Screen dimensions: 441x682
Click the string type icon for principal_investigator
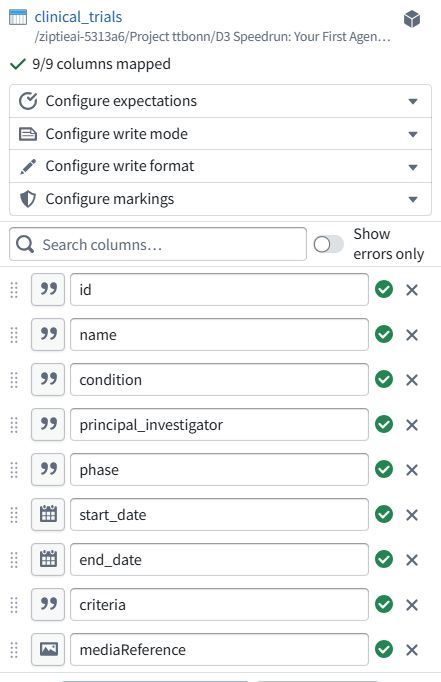(48, 425)
